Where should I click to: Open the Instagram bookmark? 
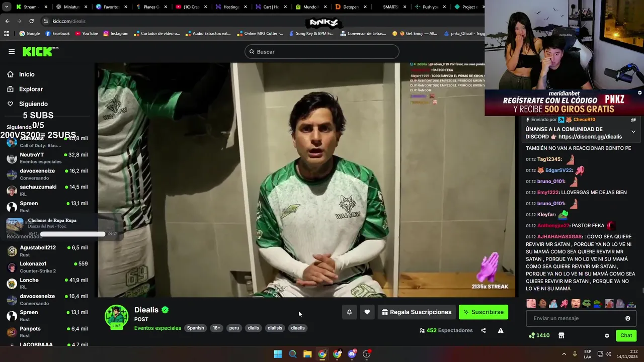(116, 34)
